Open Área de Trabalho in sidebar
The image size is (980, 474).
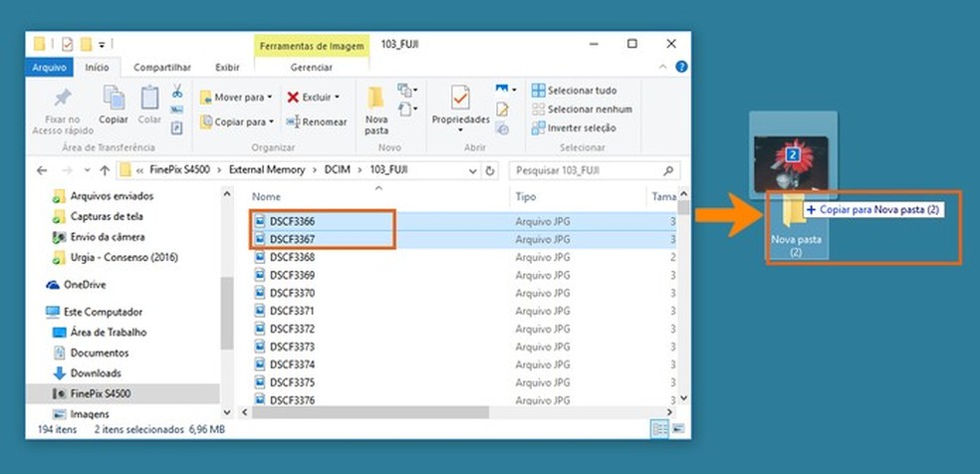pyautogui.click(x=109, y=333)
